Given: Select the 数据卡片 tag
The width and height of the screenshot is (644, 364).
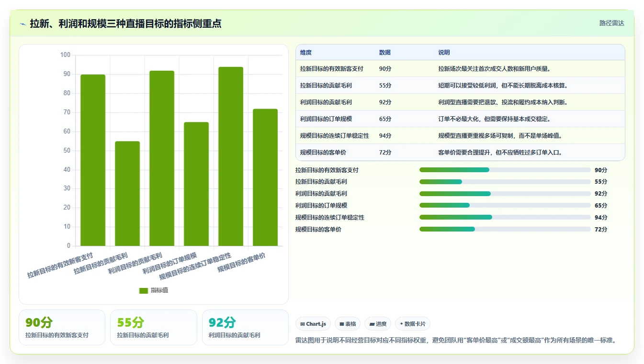Looking at the screenshot, I should point(413,324).
